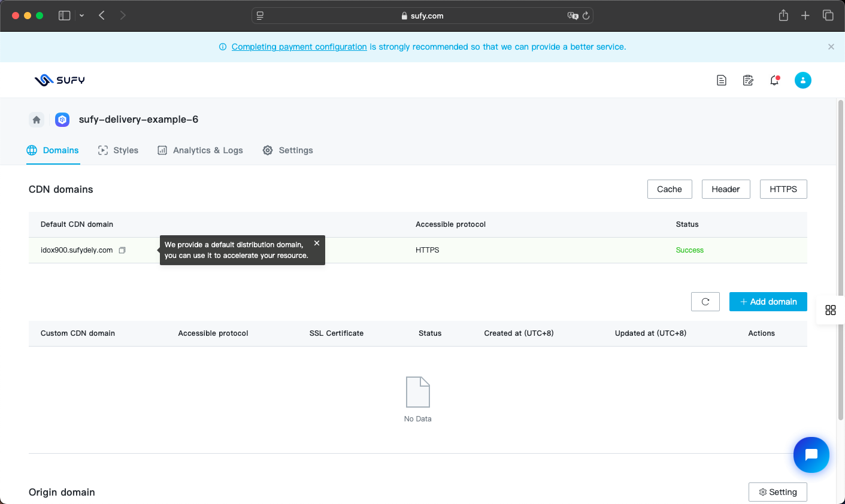Click the Default CDN domain column header
Viewport: 845px width, 504px height.
77,224
